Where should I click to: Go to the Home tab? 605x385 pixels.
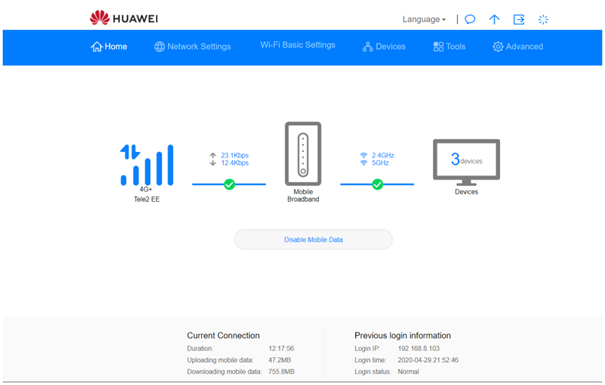(109, 47)
